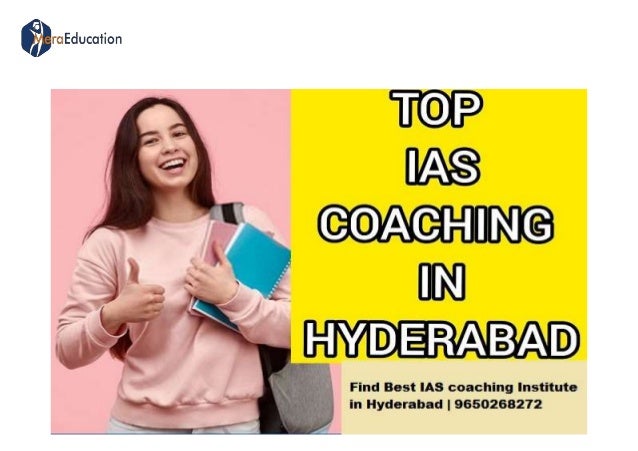
Task: Select the COACHING heading word
Action: click(436, 224)
